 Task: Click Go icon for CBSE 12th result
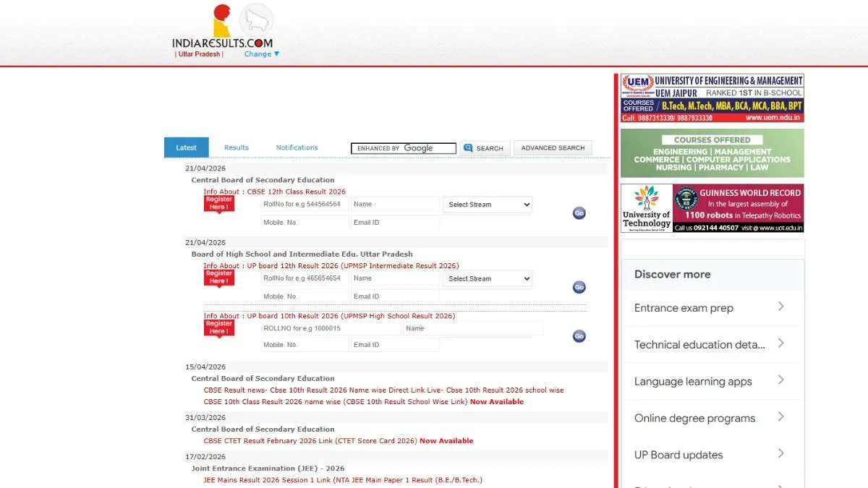(579, 213)
